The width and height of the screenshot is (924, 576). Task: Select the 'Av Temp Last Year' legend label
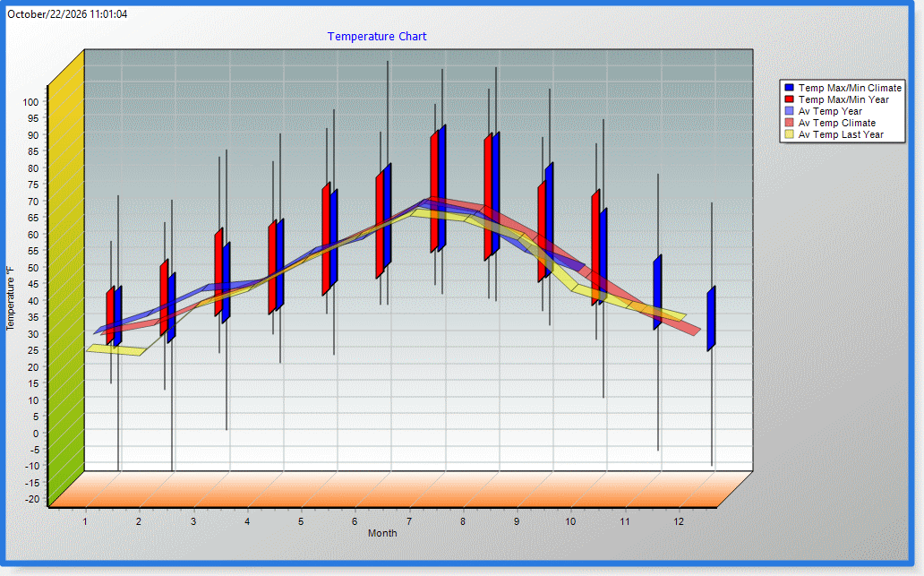841,135
